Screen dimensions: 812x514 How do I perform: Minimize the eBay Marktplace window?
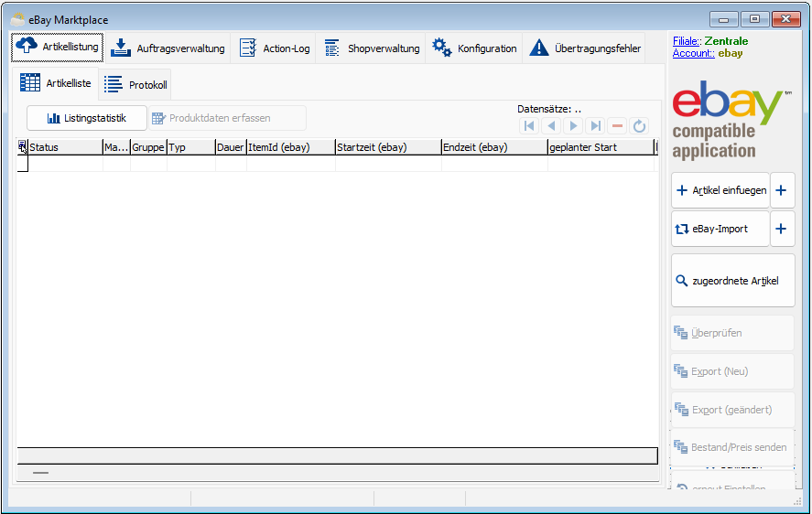(x=724, y=20)
